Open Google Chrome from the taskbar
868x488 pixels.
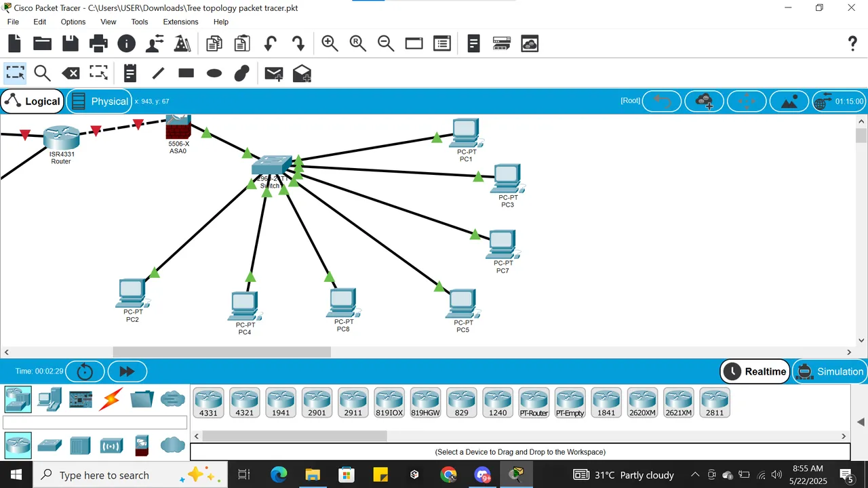point(448,474)
